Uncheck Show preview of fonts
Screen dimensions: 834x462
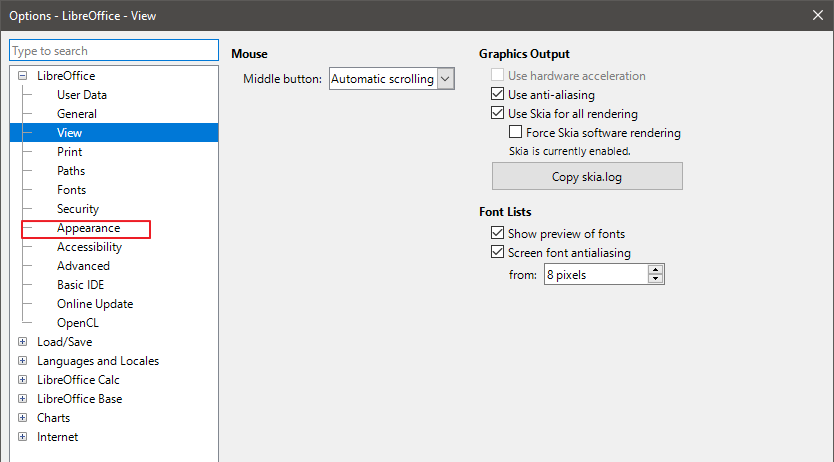coord(498,234)
